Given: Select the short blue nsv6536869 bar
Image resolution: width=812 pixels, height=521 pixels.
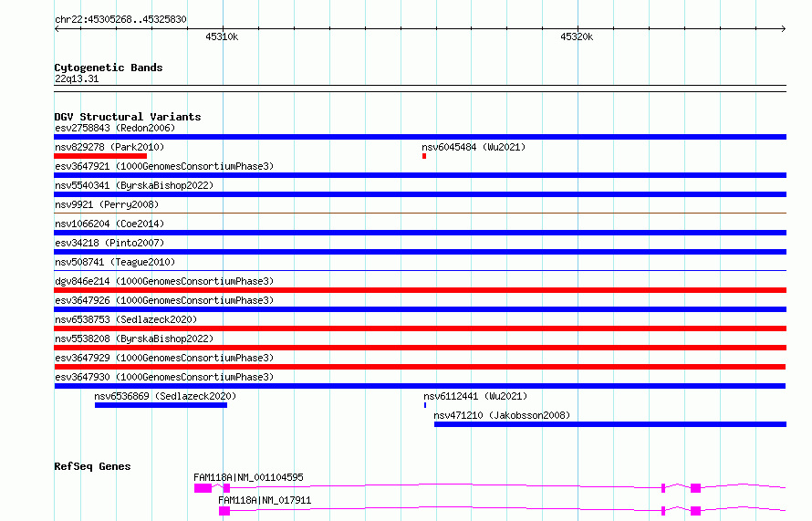Looking at the screenshot, I should point(161,405).
